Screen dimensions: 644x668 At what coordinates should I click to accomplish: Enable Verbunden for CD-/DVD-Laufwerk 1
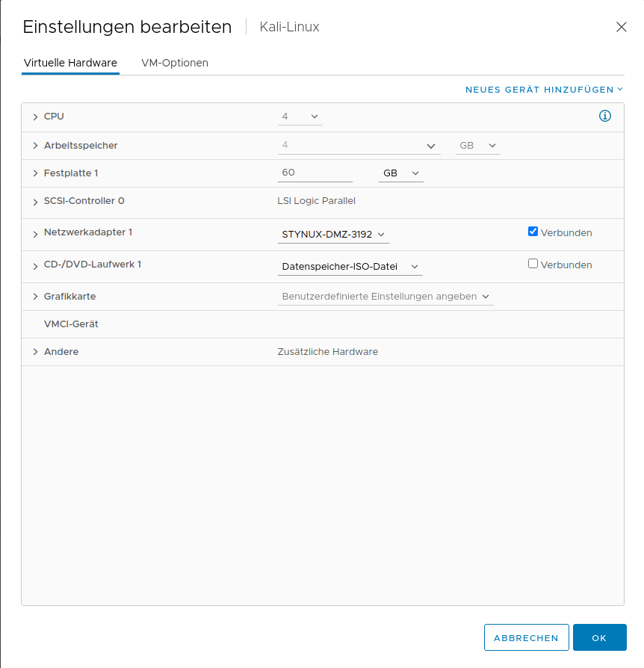pos(533,264)
